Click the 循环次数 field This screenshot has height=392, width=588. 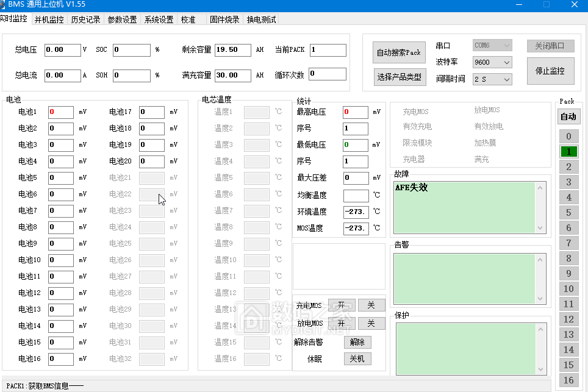coord(328,74)
